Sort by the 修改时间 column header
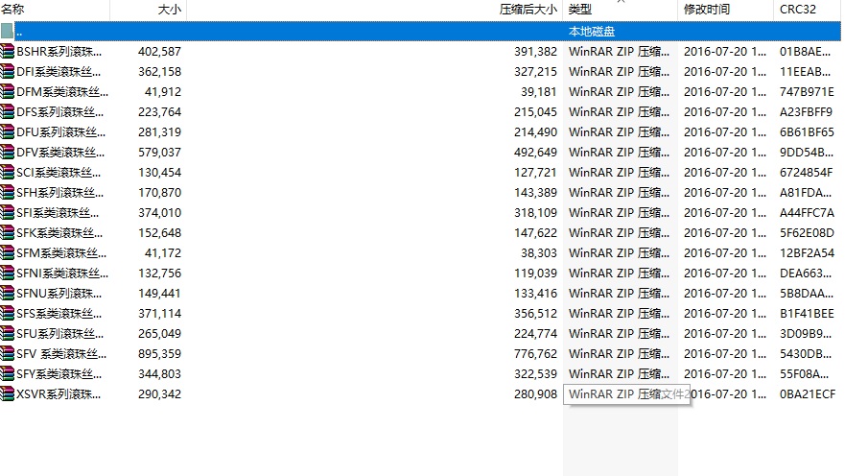 point(725,10)
